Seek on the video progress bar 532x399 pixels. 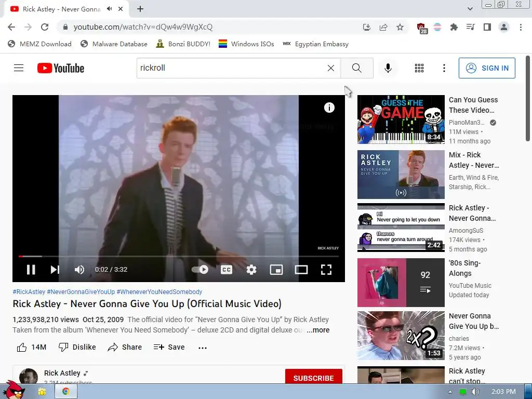tap(179, 257)
